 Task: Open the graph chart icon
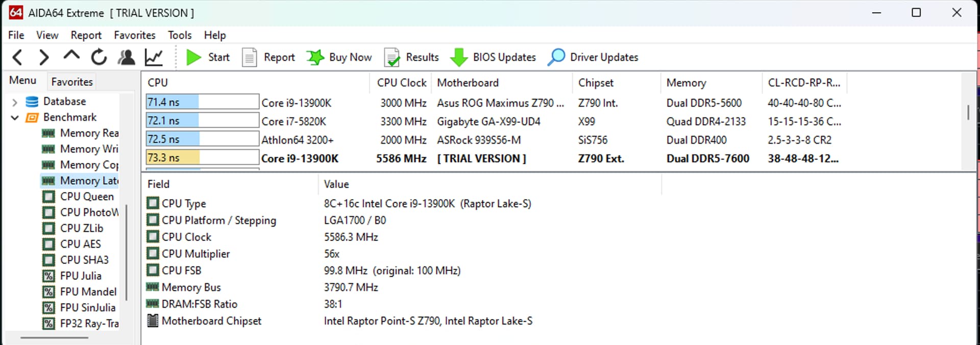(154, 57)
